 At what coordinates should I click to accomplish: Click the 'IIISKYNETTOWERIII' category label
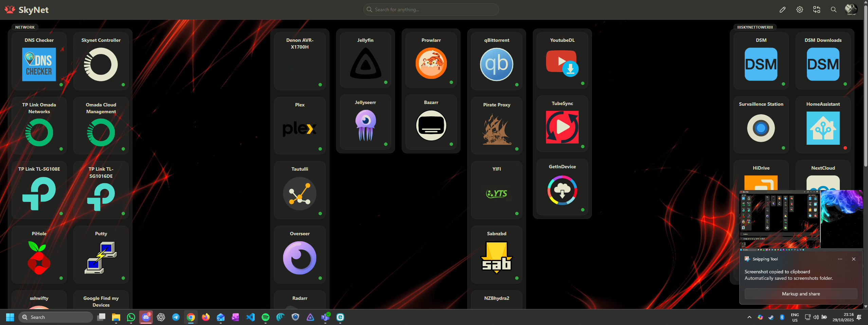click(755, 27)
